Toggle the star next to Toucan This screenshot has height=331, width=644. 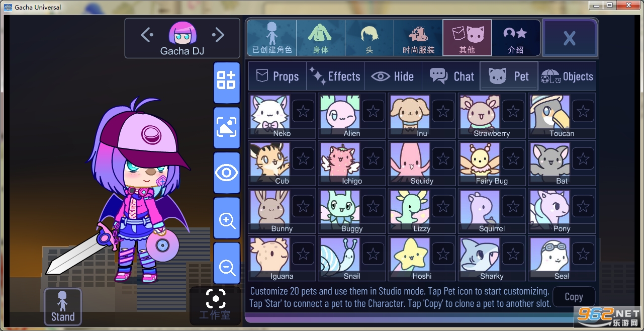click(583, 111)
